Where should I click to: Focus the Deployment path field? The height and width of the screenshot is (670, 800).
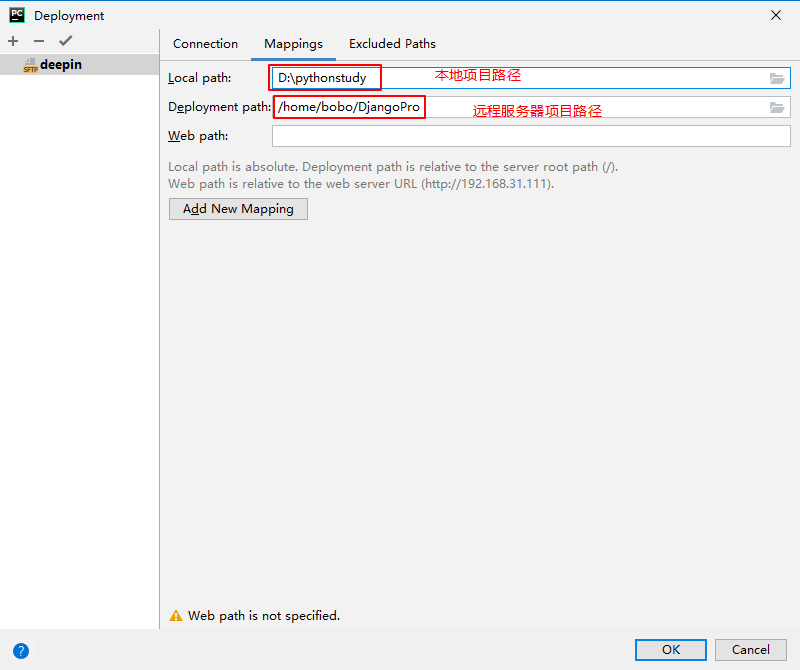(531, 107)
